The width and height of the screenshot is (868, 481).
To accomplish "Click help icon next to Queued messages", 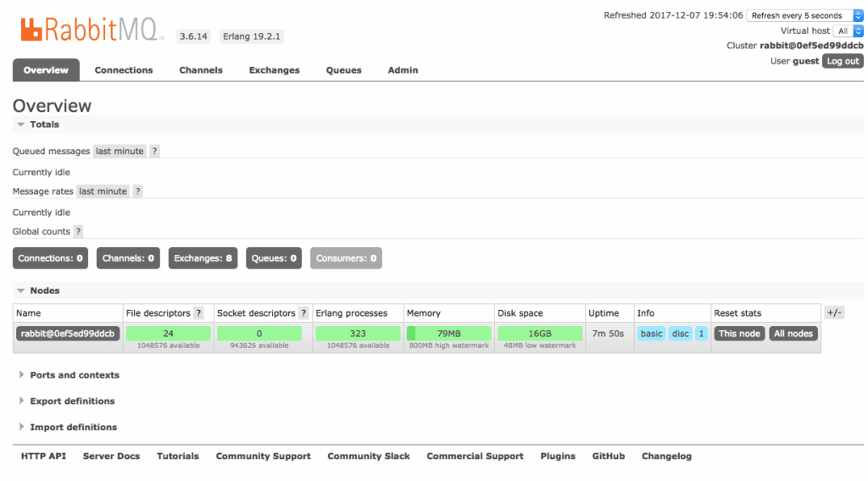I will coord(154,152).
